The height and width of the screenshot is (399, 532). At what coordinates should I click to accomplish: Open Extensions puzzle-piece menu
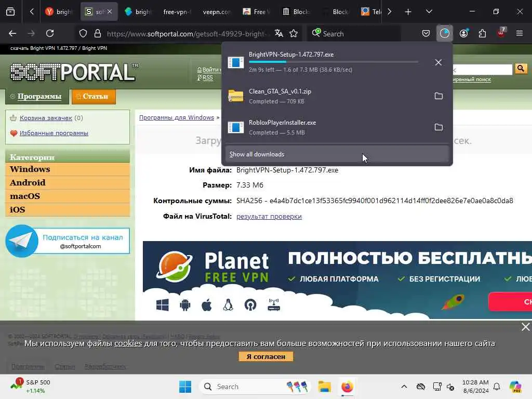tap(482, 33)
